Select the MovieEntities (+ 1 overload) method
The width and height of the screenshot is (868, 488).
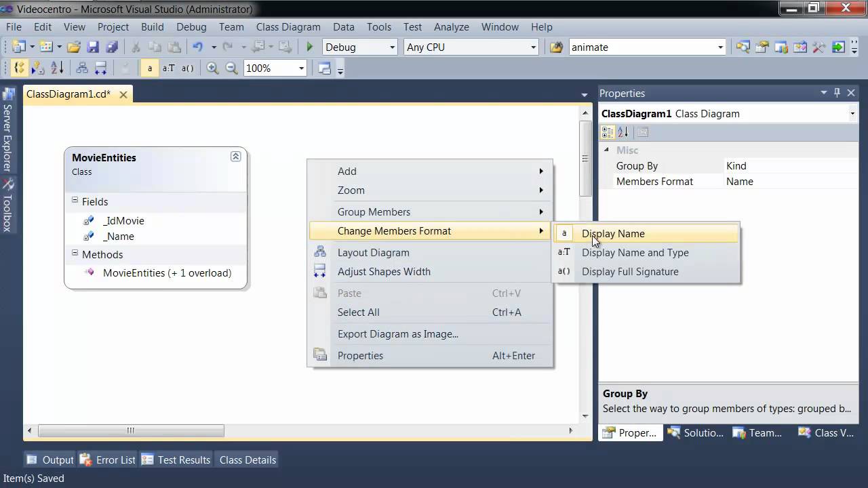click(167, 272)
